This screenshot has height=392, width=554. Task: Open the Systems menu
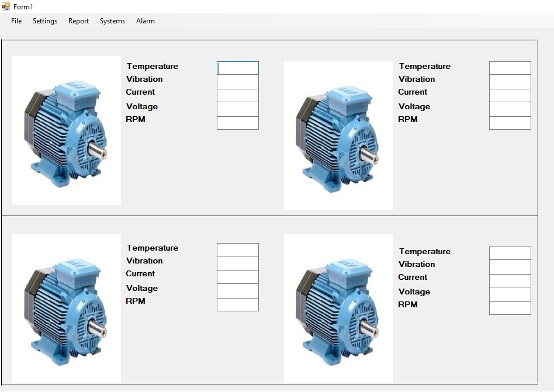112,21
